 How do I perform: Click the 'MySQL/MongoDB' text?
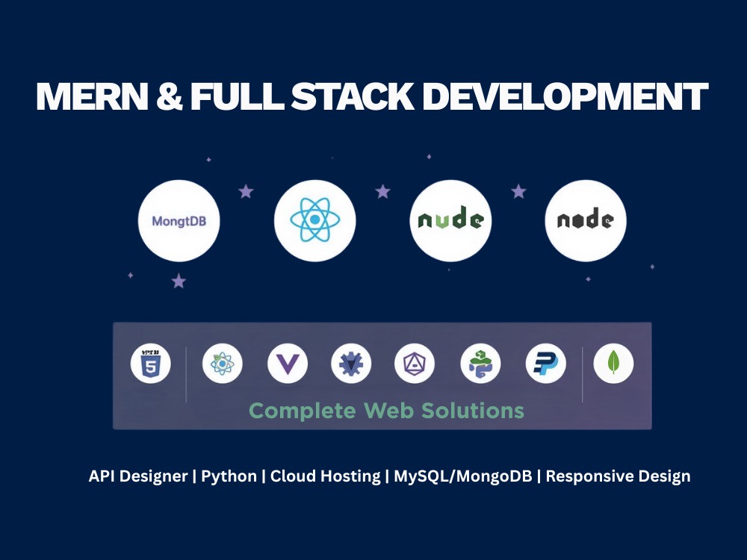click(462, 476)
